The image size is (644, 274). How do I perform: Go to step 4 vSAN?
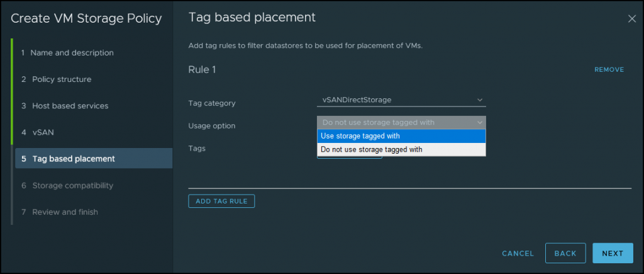click(x=38, y=132)
